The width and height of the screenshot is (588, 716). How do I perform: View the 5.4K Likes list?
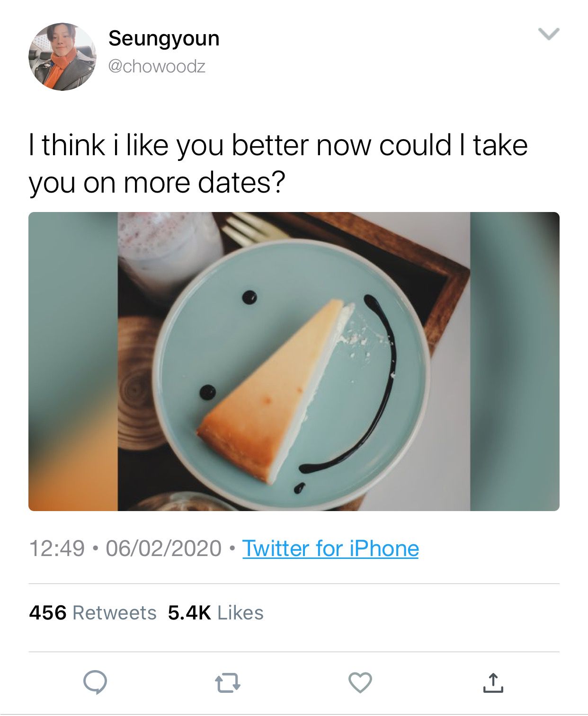tap(215, 612)
